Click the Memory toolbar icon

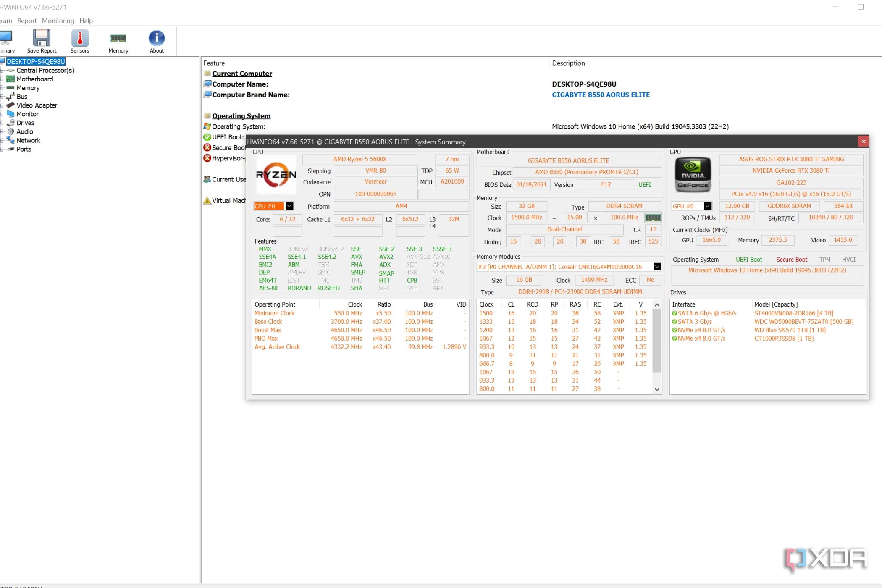point(118,39)
